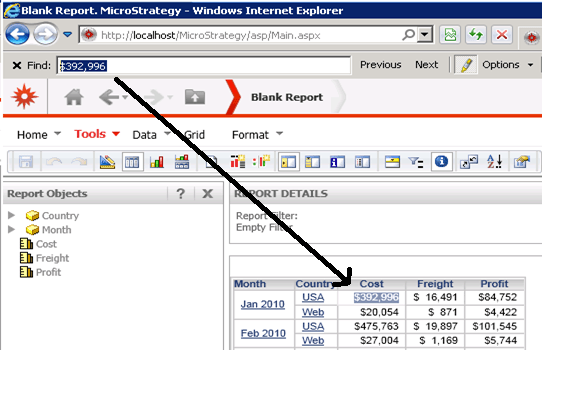Switch to Grid view icon

[132, 162]
